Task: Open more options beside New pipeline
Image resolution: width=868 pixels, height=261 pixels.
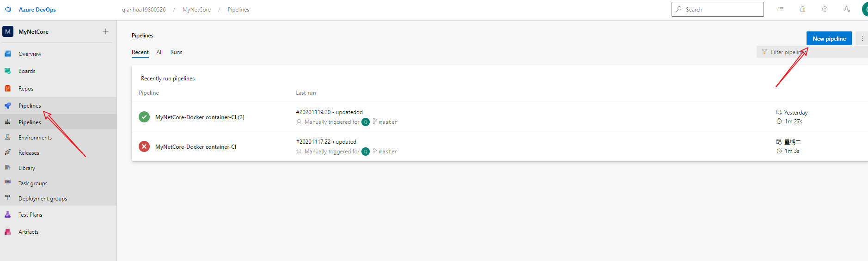Action: pyautogui.click(x=862, y=38)
